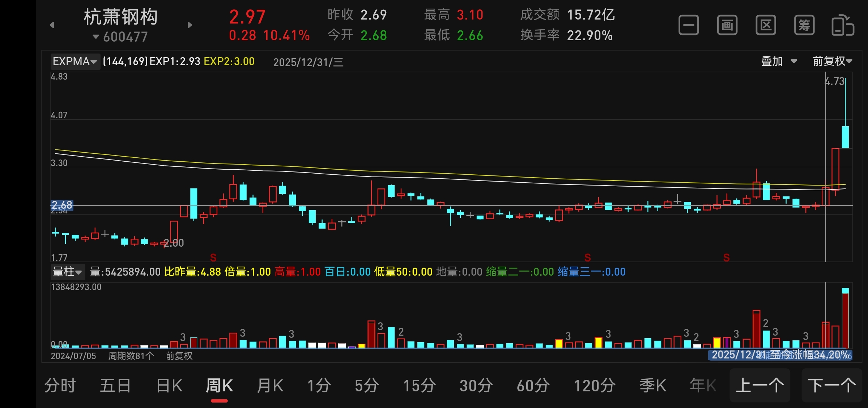The width and height of the screenshot is (868, 408).
Task: Select the 60分 period tab
Action: pyautogui.click(x=533, y=386)
